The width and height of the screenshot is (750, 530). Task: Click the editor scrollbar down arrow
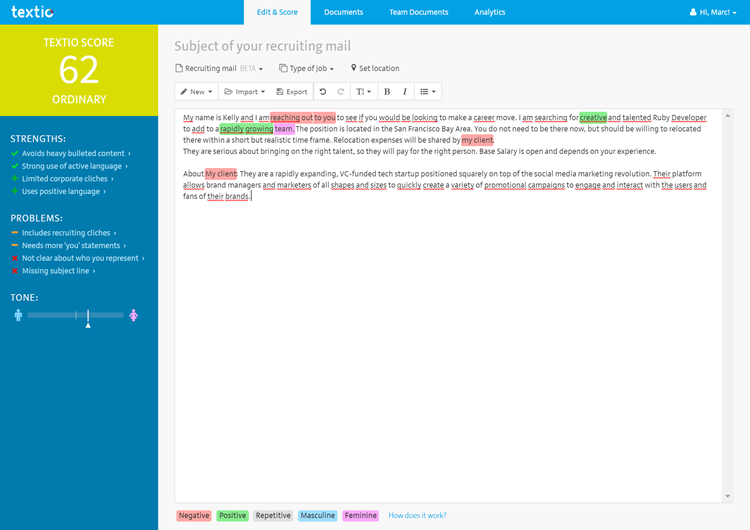(728, 496)
